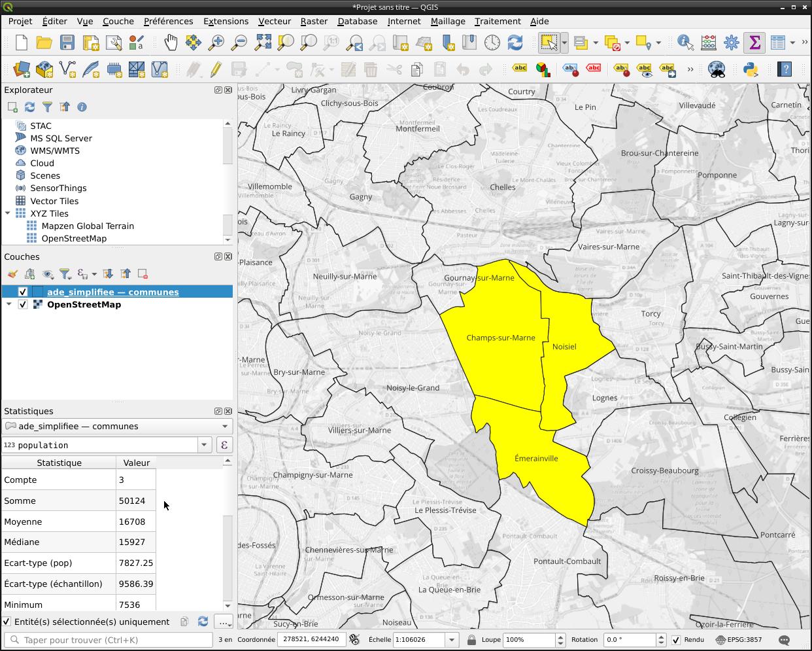The width and height of the screenshot is (812, 651).
Task: Click the Refresh map icon
Action: pyautogui.click(x=515, y=43)
